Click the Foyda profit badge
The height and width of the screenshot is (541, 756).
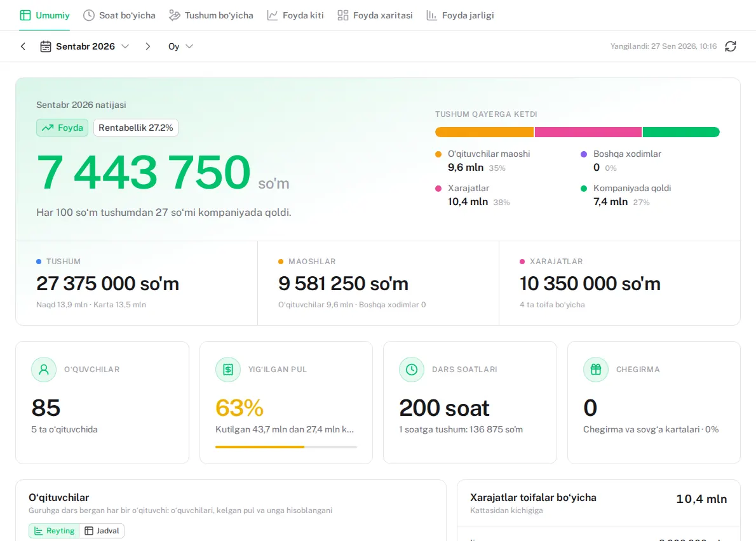click(62, 128)
